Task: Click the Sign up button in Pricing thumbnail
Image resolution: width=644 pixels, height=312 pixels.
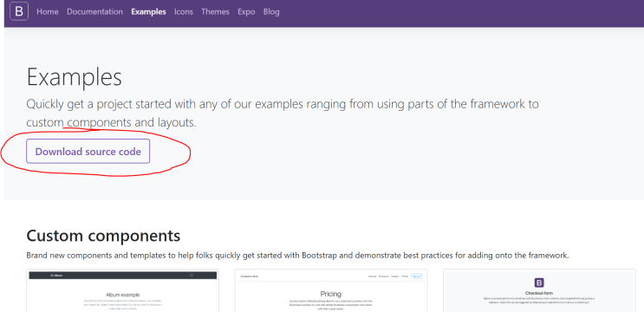Action: click(x=416, y=276)
